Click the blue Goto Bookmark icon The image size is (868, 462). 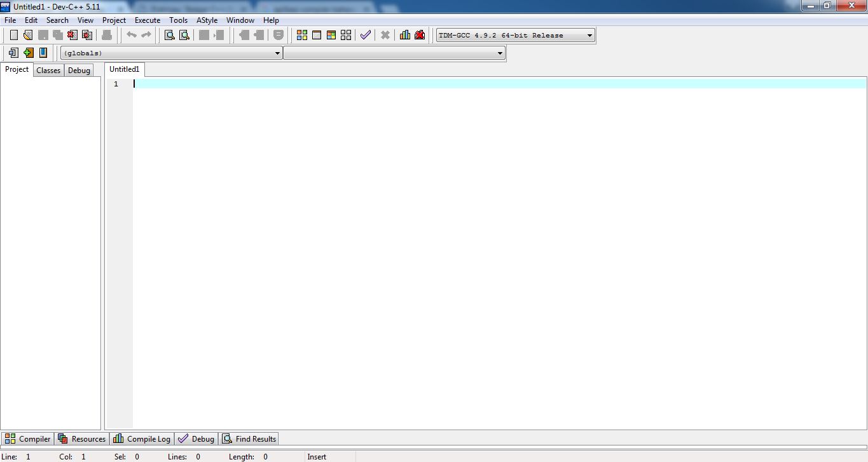point(43,53)
